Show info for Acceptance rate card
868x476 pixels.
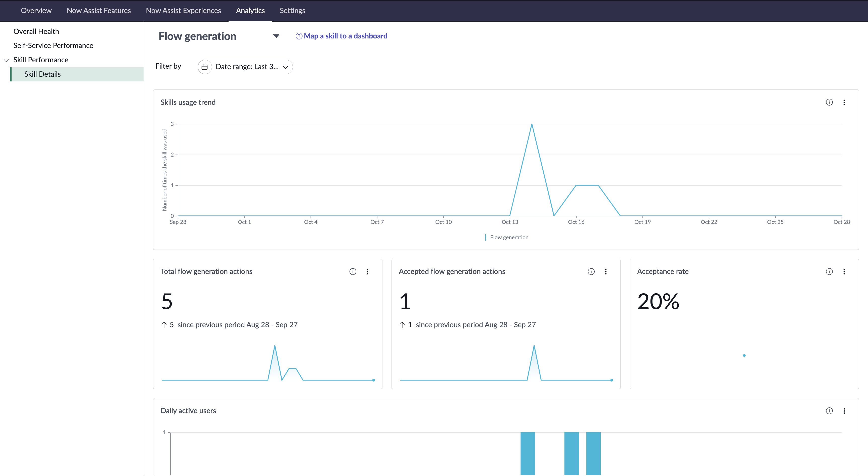coord(829,271)
